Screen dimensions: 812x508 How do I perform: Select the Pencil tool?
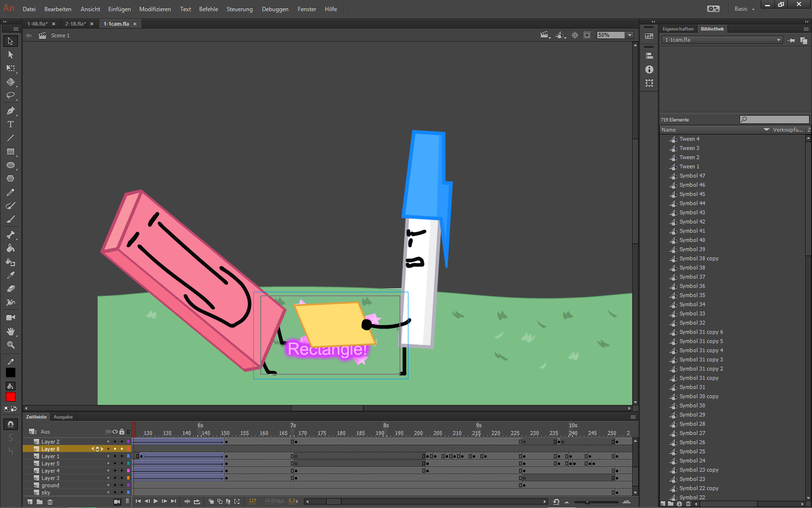point(11,192)
